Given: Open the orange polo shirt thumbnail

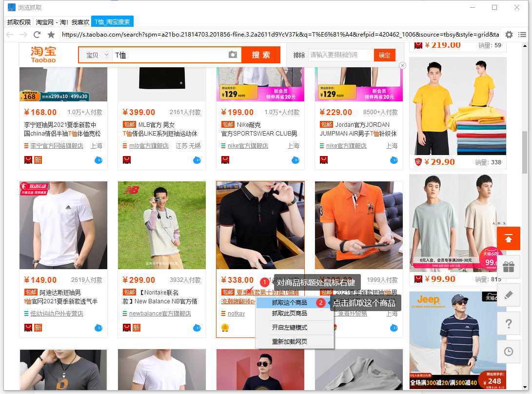Looking at the screenshot, I should coord(358,225).
